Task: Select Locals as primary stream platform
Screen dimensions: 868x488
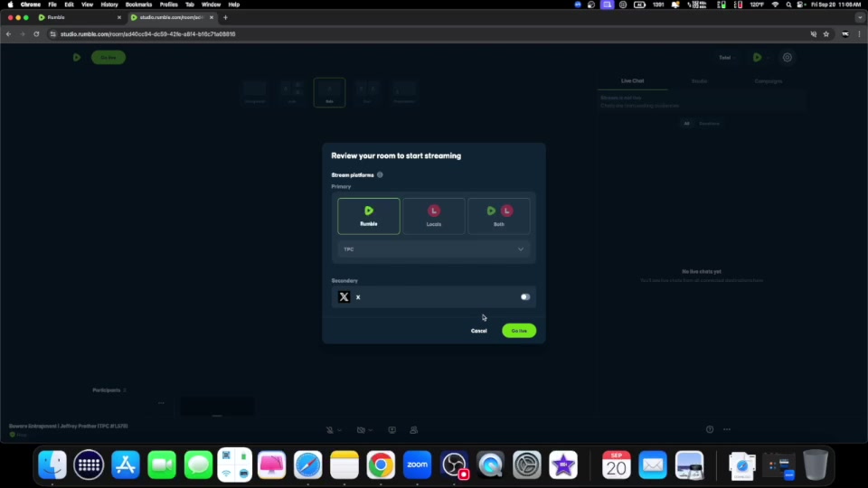Action: pos(434,216)
